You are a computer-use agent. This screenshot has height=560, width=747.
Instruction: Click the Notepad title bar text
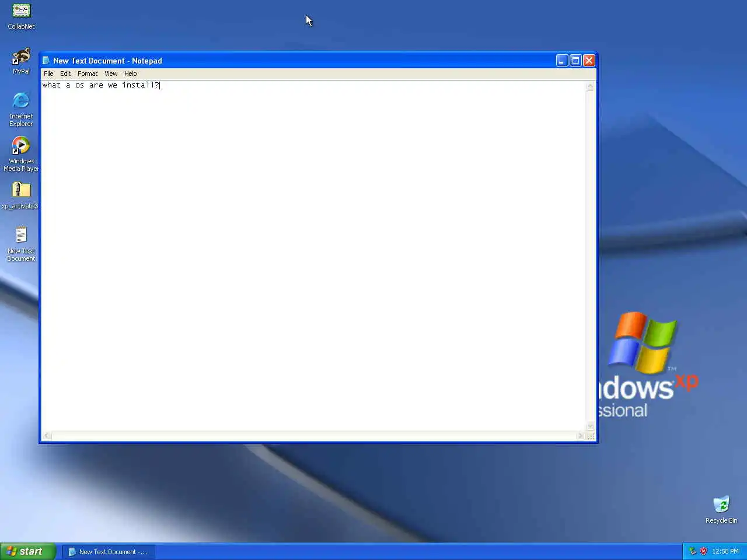107,61
